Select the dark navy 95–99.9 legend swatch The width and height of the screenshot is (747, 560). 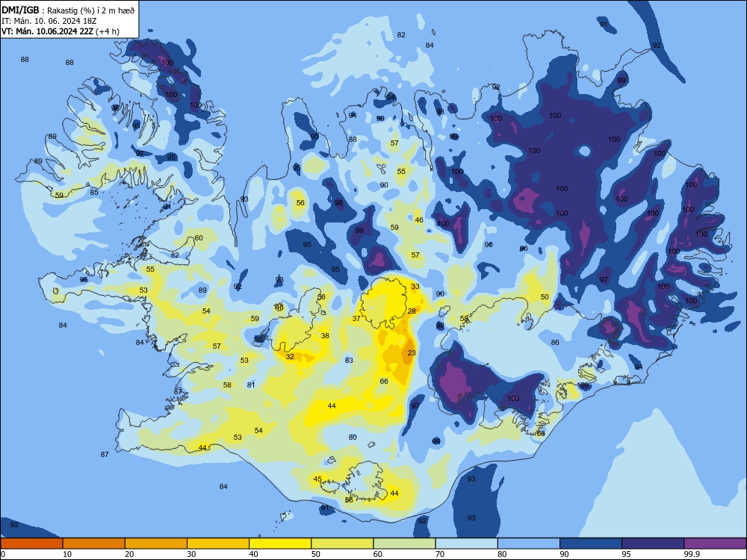pyautogui.click(x=653, y=544)
